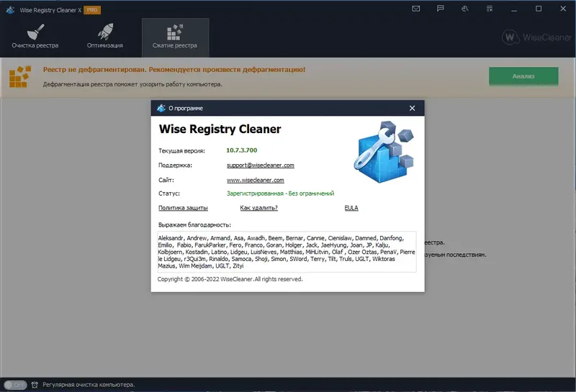Screen dimensions: 576x392
Task: Click the Wise Registry Cleaner app icon in title bar
Action: [10, 10]
